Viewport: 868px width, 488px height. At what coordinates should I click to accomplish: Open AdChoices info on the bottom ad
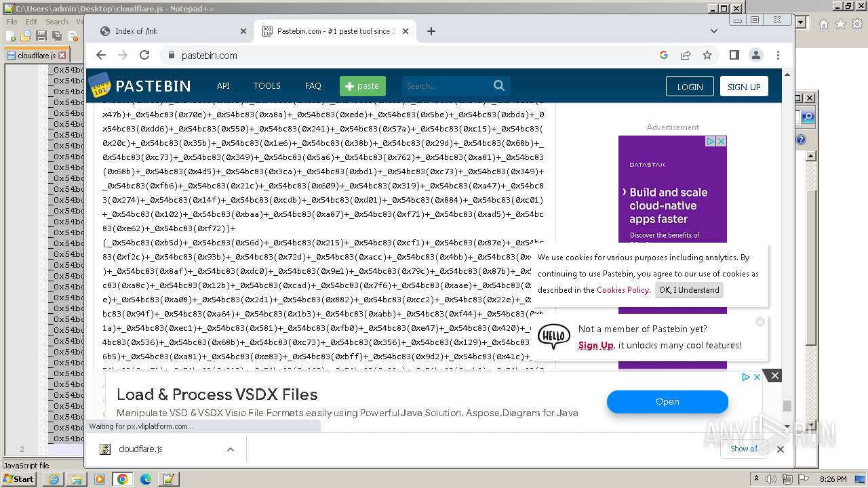point(745,377)
